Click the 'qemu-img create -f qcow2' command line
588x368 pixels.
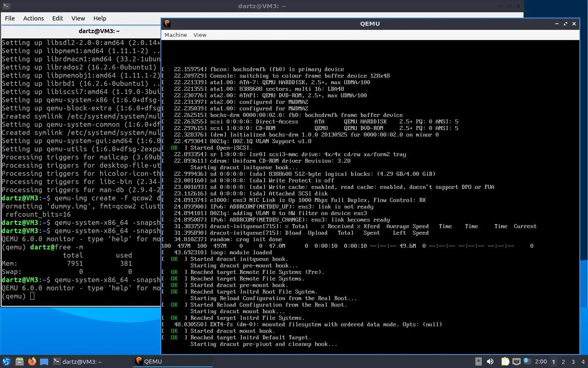[x=81, y=198]
